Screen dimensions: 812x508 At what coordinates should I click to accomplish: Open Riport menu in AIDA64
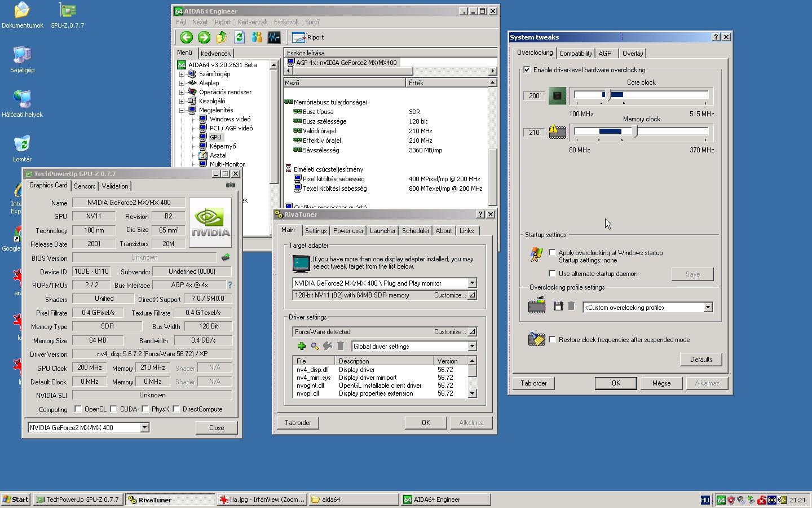coord(223,22)
